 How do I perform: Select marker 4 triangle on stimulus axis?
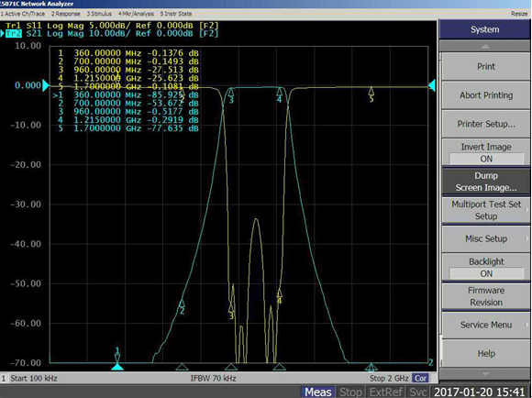click(279, 367)
